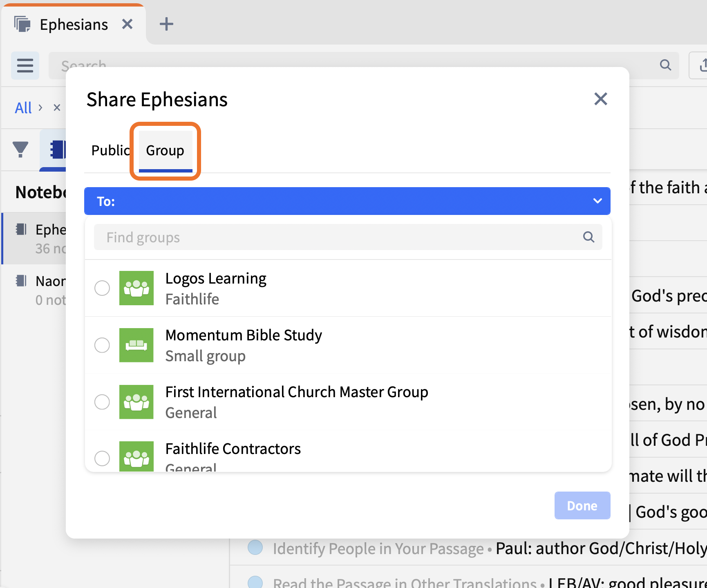This screenshot has height=588, width=707.
Task: Choose First International Church Master Group radio
Action: pos(102,402)
